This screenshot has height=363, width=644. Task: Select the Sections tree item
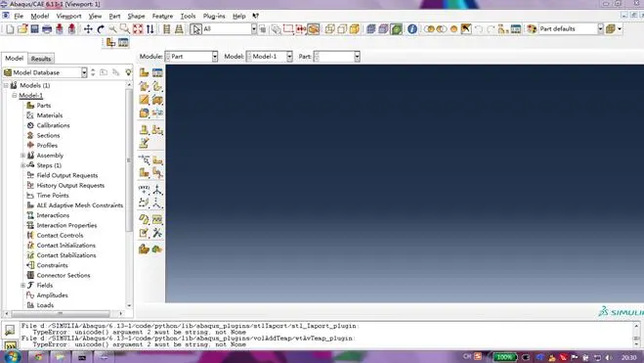coord(48,136)
